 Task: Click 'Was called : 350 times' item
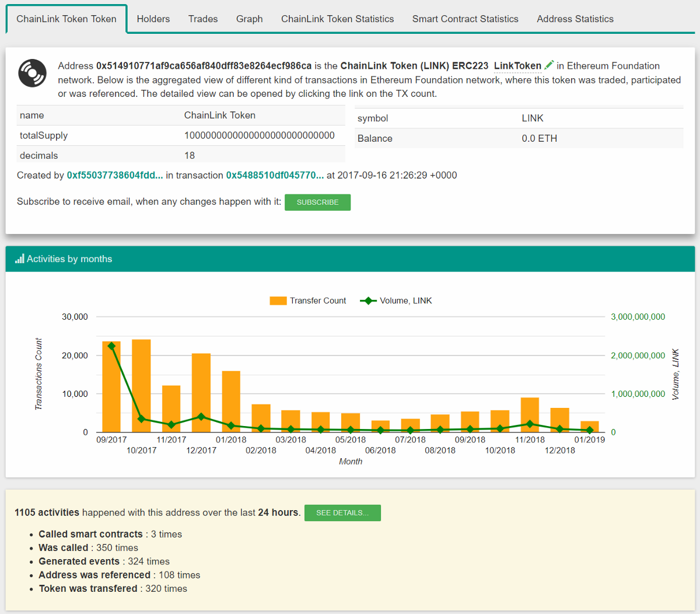click(89, 547)
